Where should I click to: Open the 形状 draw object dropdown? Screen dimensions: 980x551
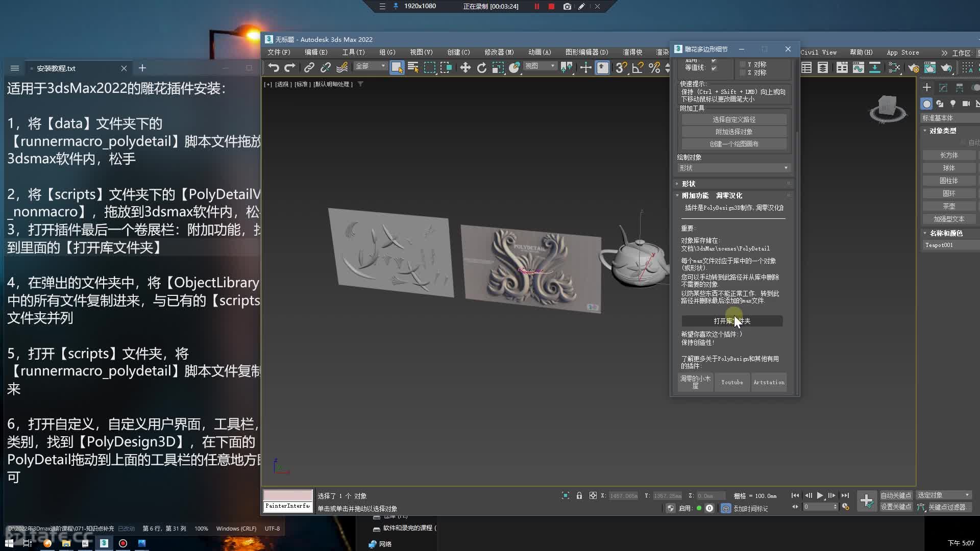pyautogui.click(x=734, y=168)
